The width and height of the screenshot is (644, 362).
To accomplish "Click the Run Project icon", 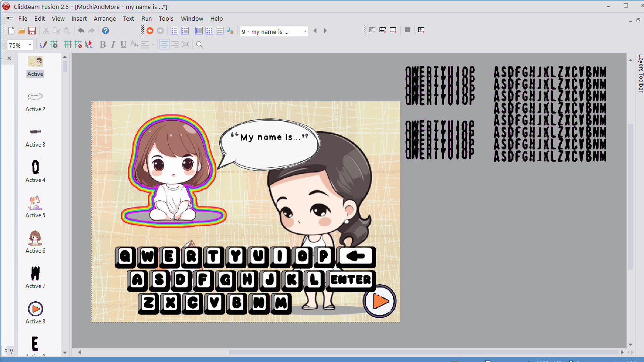I will [x=372, y=30].
